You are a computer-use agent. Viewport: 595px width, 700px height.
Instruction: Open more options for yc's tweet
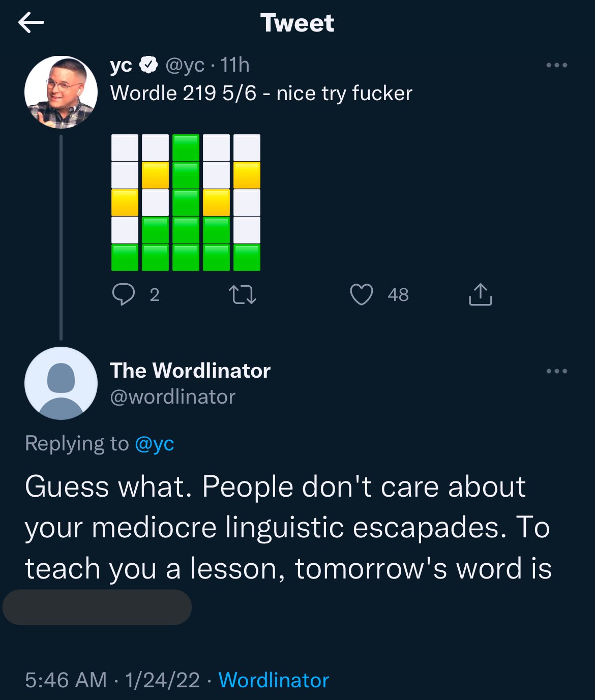pyautogui.click(x=556, y=65)
